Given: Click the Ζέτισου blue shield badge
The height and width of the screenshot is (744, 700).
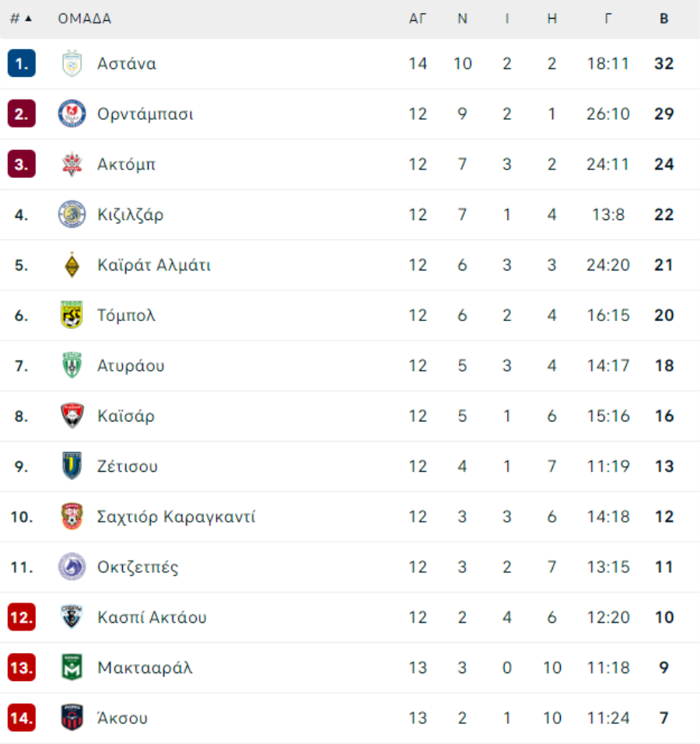Looking at the screenshot, I should (x=72, y=466).
